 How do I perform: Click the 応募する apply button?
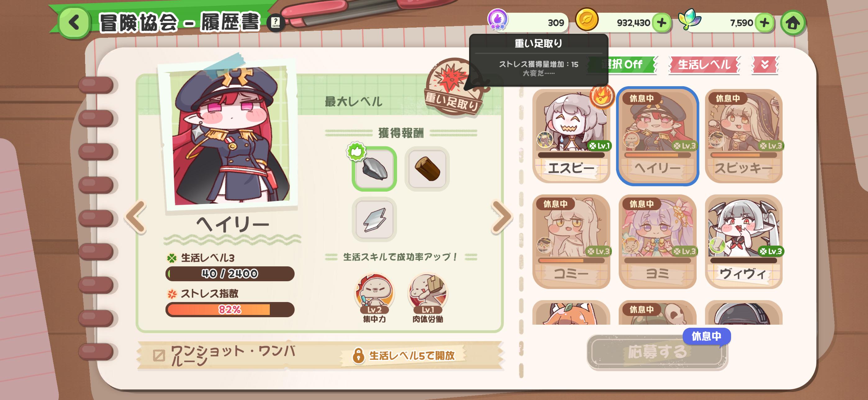[657, 352]
